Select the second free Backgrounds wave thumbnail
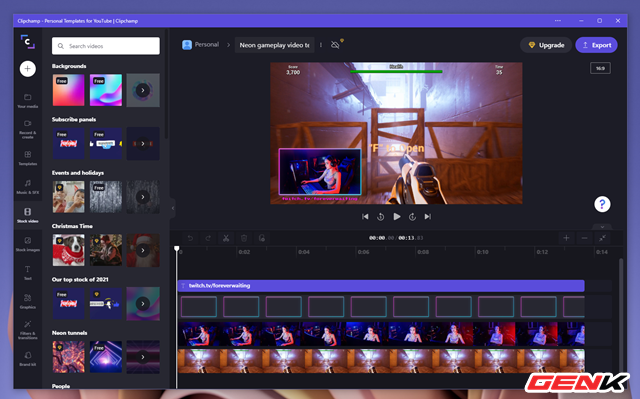Image resolution: width=640 pixels, height=399 pixels. 106,90
